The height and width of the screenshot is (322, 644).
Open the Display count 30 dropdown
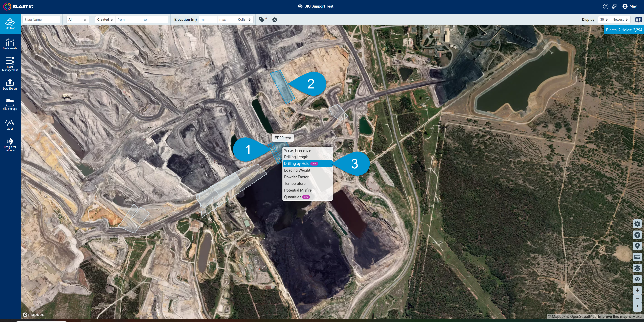click(x=604, y=19)
